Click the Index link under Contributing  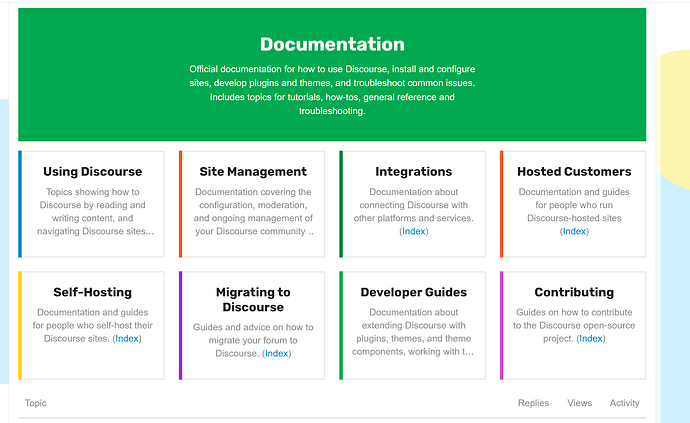[x=591, y=338]
